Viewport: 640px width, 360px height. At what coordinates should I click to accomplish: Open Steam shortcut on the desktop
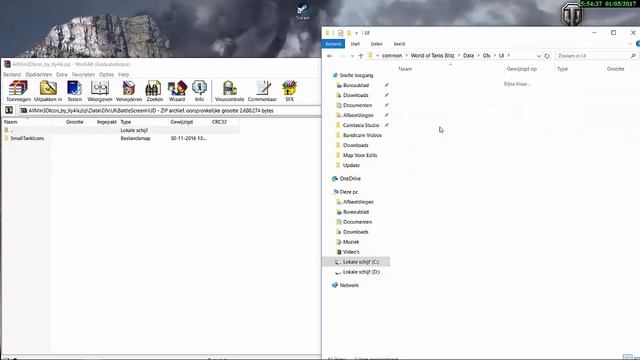pyautogui.click(x=302, y=11)
